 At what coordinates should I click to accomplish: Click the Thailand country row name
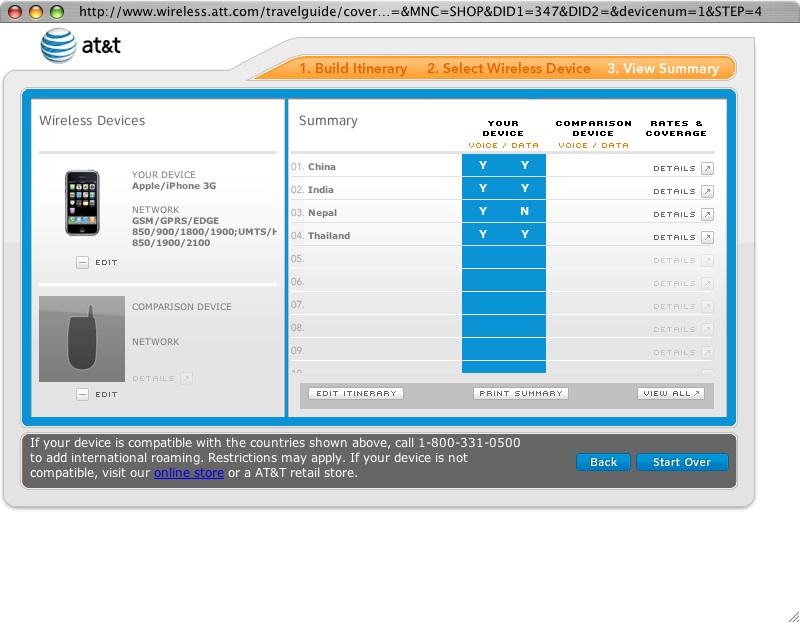[329, 236]
